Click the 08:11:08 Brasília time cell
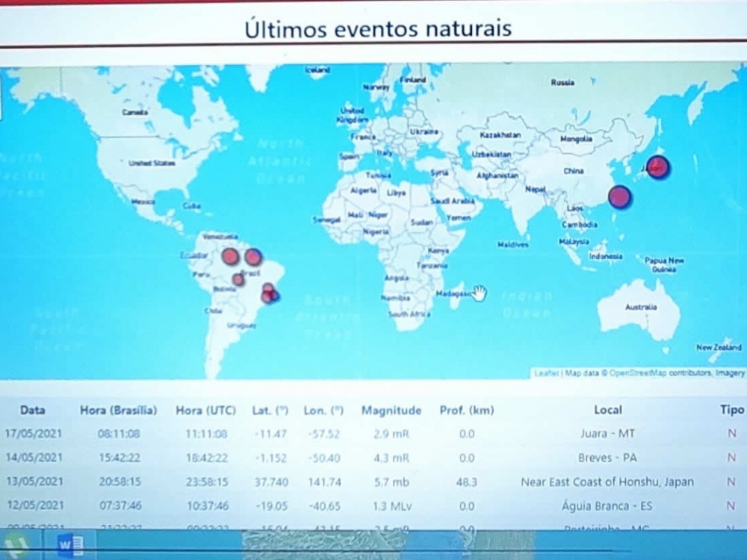 click(x=119, y=433)
